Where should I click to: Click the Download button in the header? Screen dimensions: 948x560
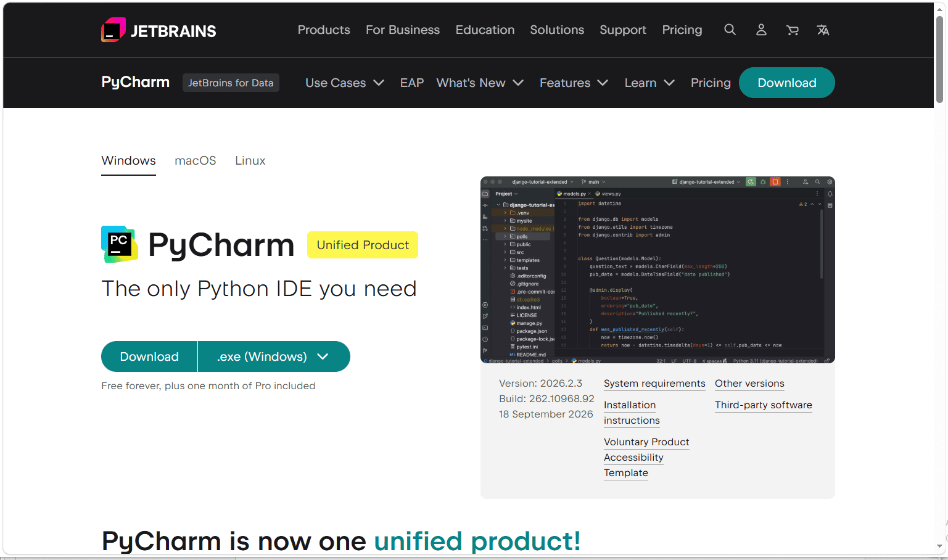pos(787,83)
